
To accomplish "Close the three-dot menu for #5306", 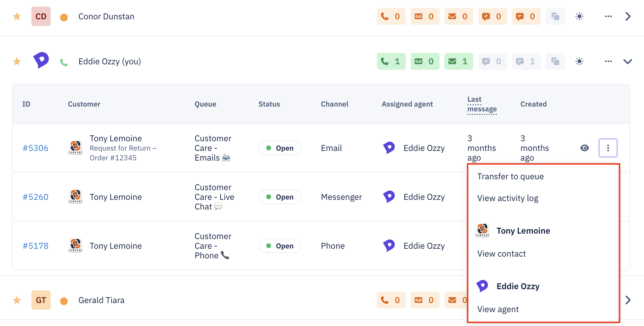I will [x=608, y=148].
